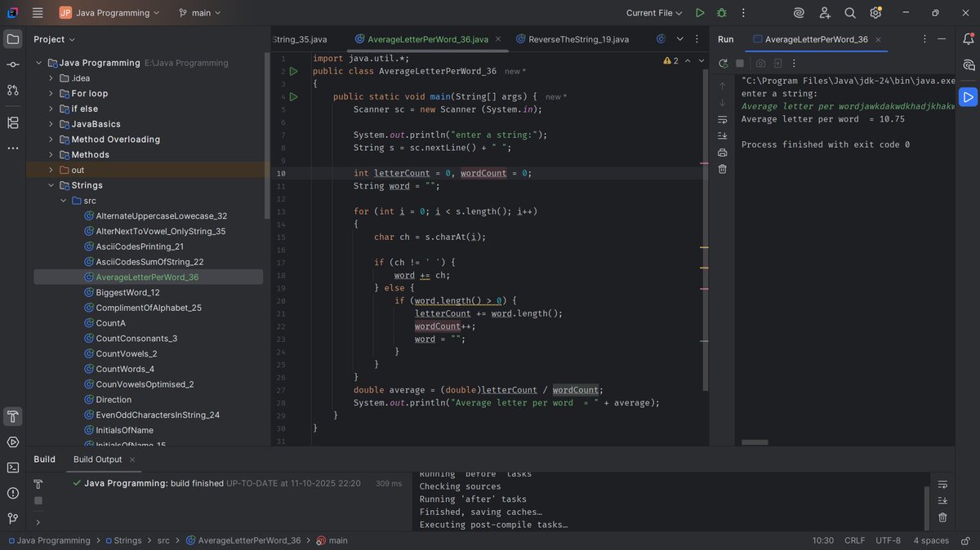This screenshot has width=980, height=550.
Task: Select the AverageLetterPerWord_36.java editor tab
Action: [427, 39]
